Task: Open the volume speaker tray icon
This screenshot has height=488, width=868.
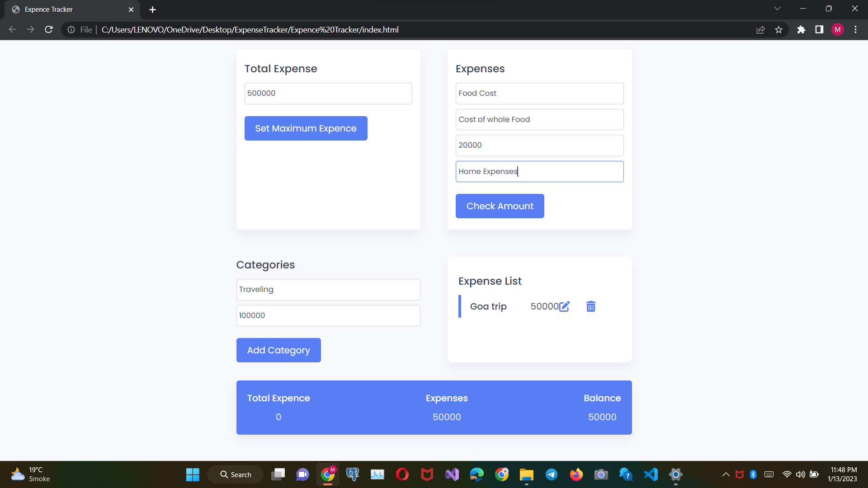Action: click(801, 474)
